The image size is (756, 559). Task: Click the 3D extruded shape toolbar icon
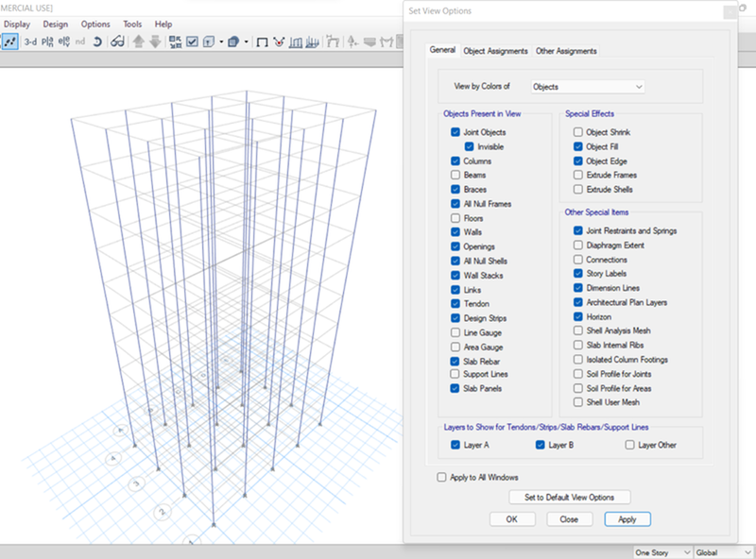pyautogui.click(x=233, y=42)
